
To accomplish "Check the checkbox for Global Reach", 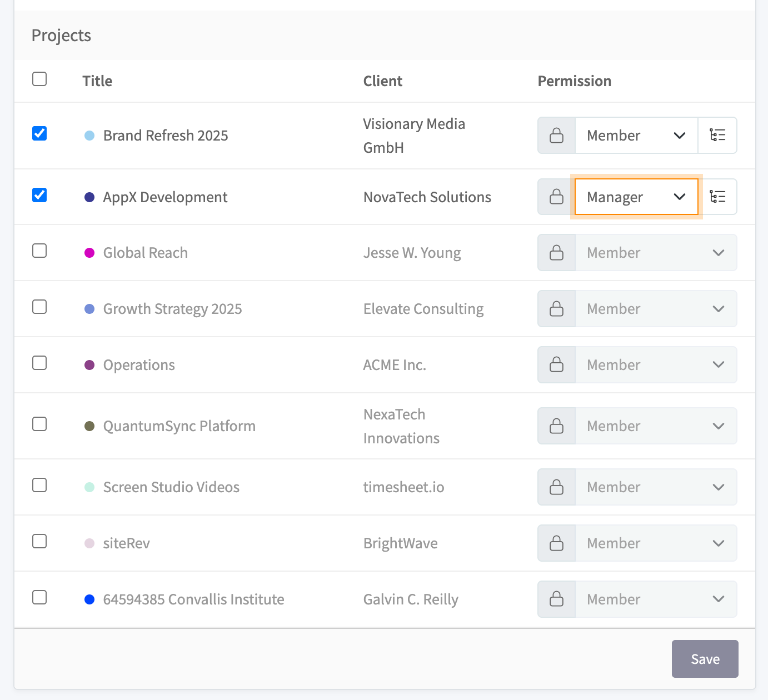I will click(39, 251).
